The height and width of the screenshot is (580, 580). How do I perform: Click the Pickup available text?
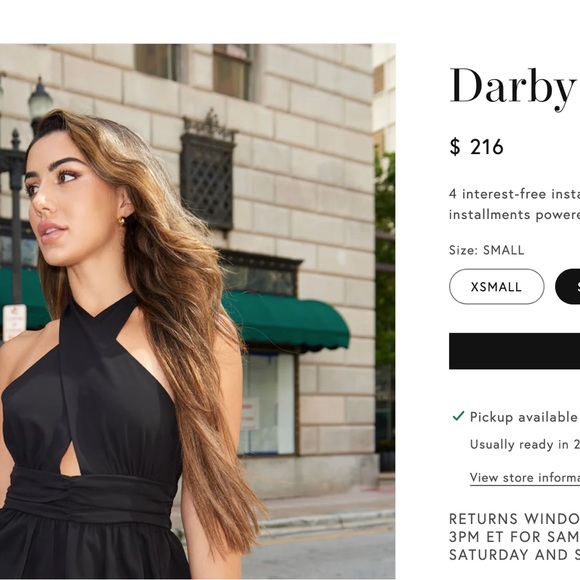tap(525, 417)
